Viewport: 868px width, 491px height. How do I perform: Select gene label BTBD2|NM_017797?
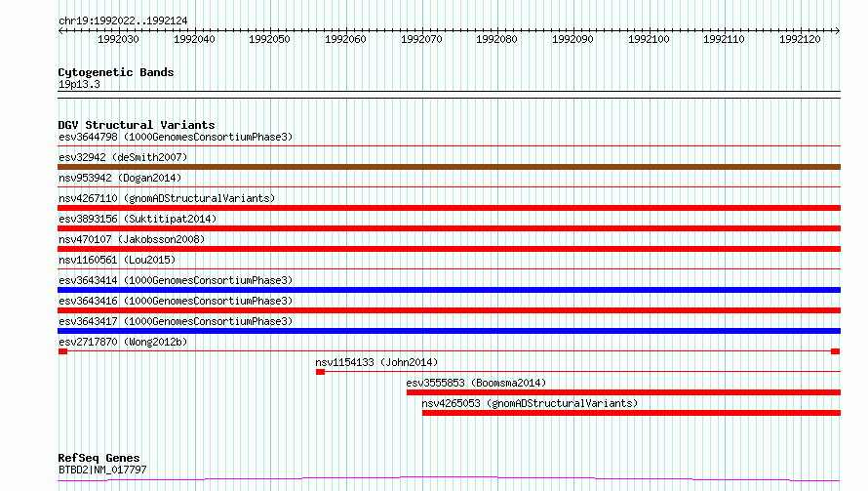pyautogui.click(x=102, y=470)
